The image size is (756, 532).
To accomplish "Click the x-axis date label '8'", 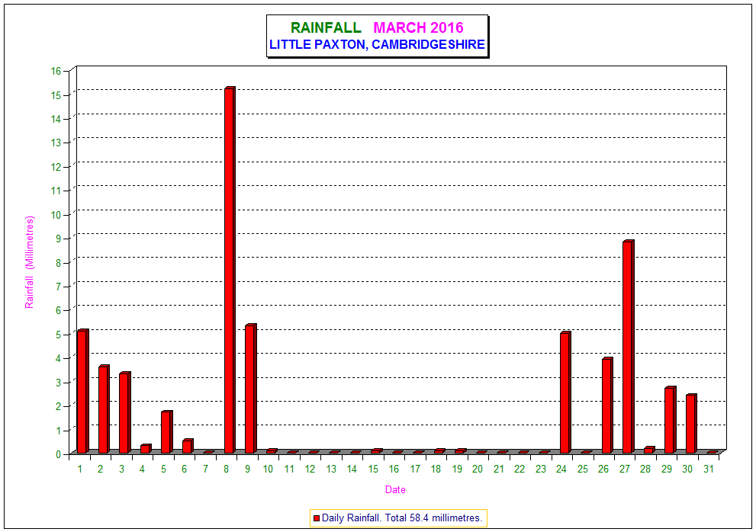I will 226,469.
